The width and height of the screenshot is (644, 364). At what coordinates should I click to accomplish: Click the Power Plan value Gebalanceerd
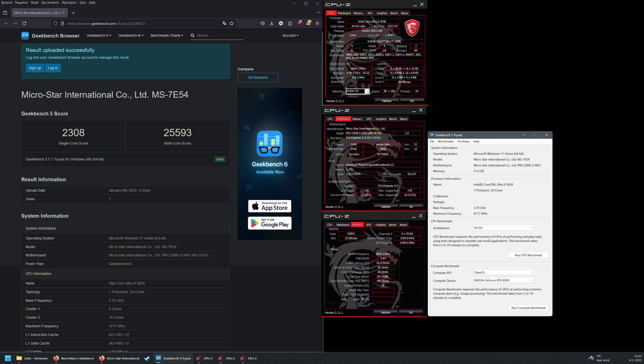120,264
